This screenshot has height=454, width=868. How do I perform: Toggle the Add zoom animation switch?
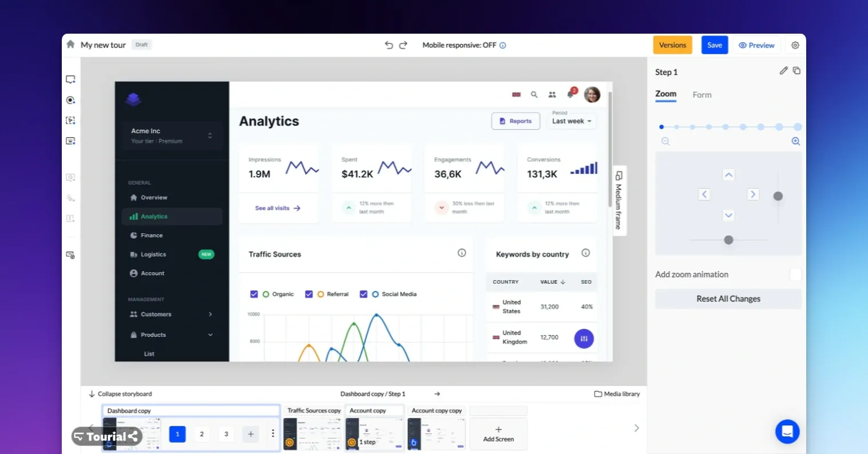tap(795, 274)
